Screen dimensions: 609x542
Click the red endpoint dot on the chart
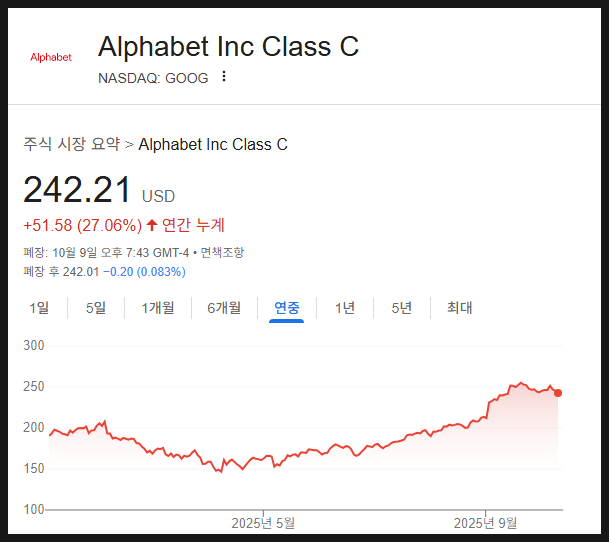(558, 393)
